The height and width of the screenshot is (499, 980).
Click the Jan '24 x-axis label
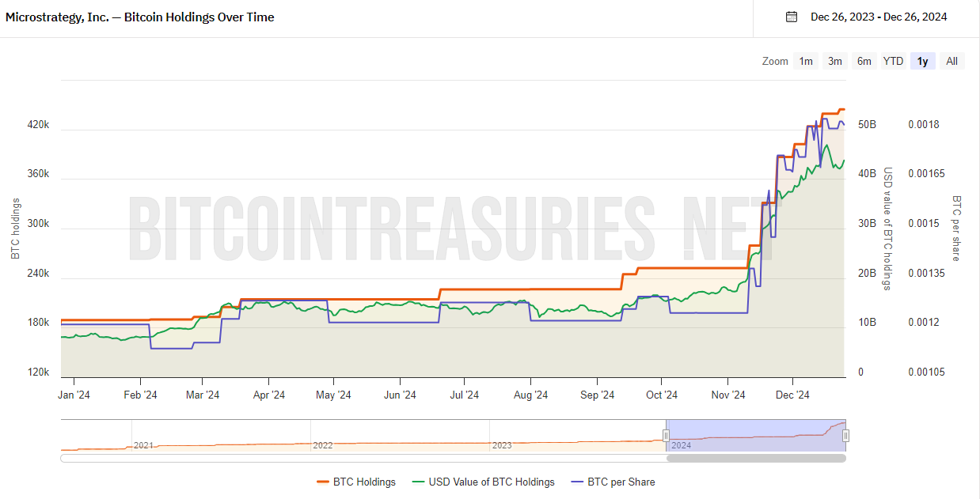[x=74, y=395]
